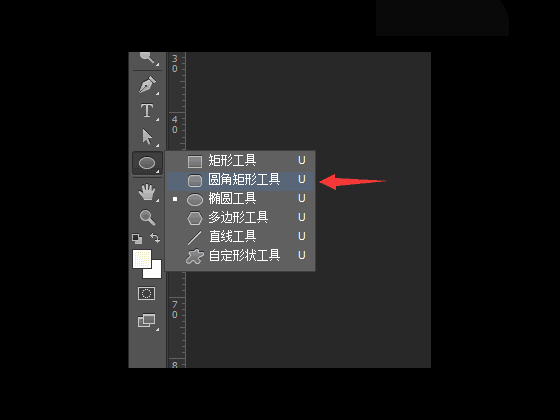
Task: Select the Pen tool
Action: click(147, 85)
